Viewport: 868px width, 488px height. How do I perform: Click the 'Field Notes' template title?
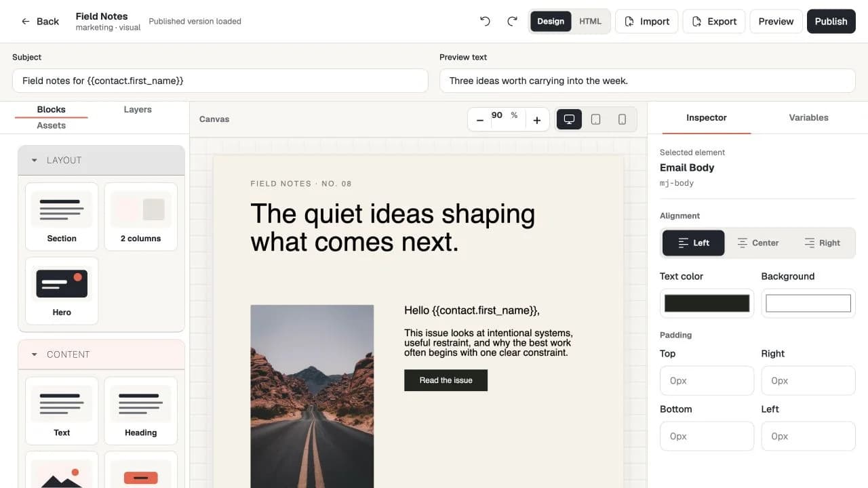[x=102, y=16]
